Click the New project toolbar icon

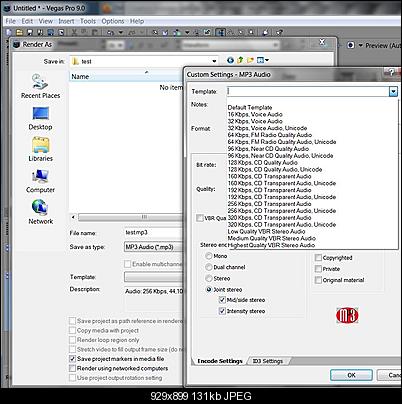pos(9,32)
